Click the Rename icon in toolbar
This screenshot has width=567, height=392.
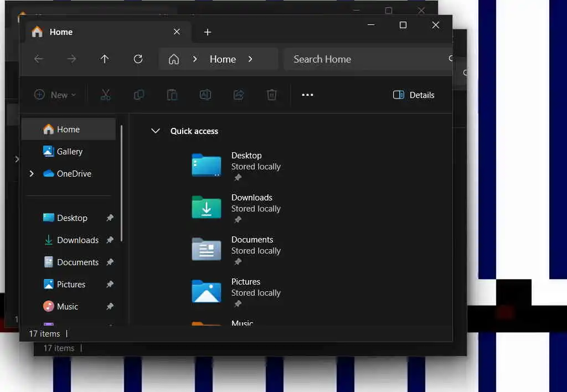[x=205, y=95]
